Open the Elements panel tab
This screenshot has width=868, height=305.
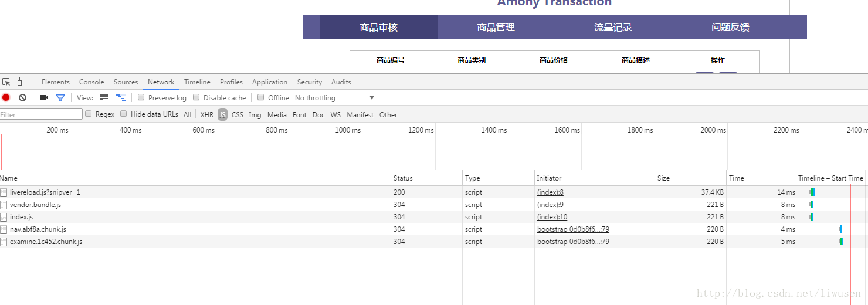tap(56, 82)
